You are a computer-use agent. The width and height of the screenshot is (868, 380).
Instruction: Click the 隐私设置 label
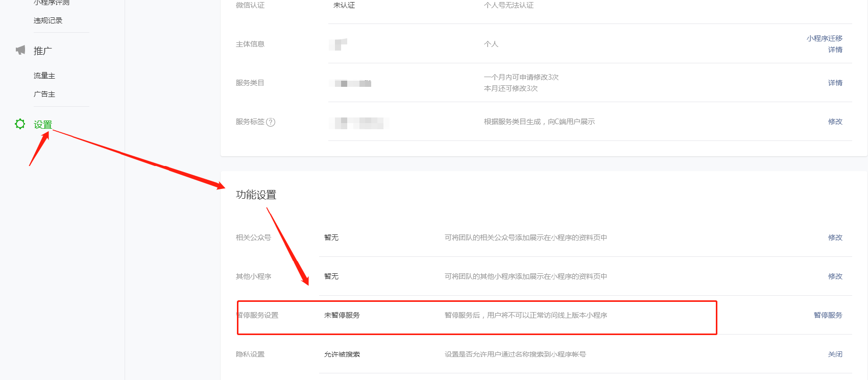[250, 354]
